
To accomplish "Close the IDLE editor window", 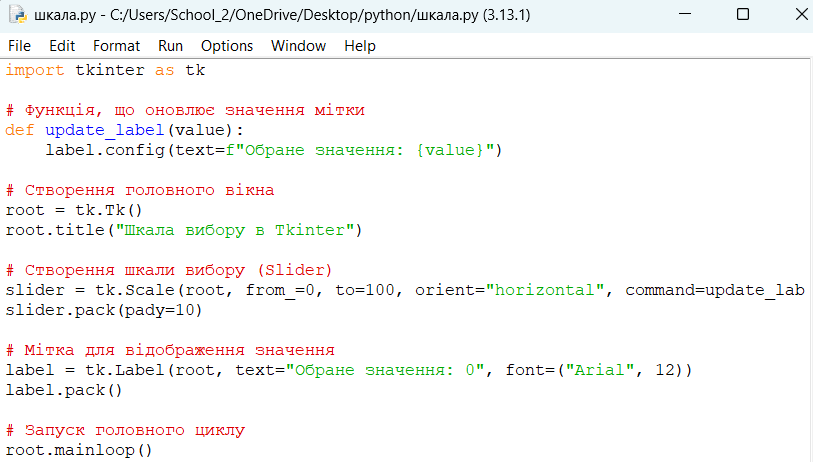I will tap(801, 14).
